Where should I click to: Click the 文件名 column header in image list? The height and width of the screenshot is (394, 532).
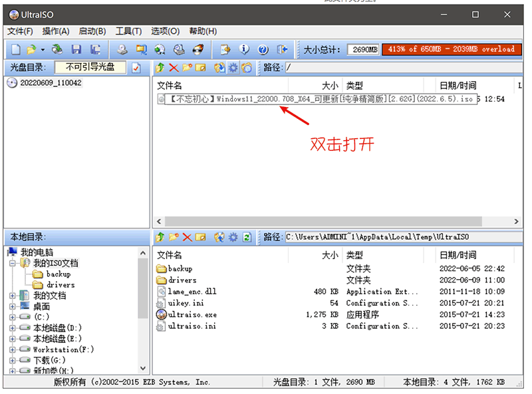170,86
